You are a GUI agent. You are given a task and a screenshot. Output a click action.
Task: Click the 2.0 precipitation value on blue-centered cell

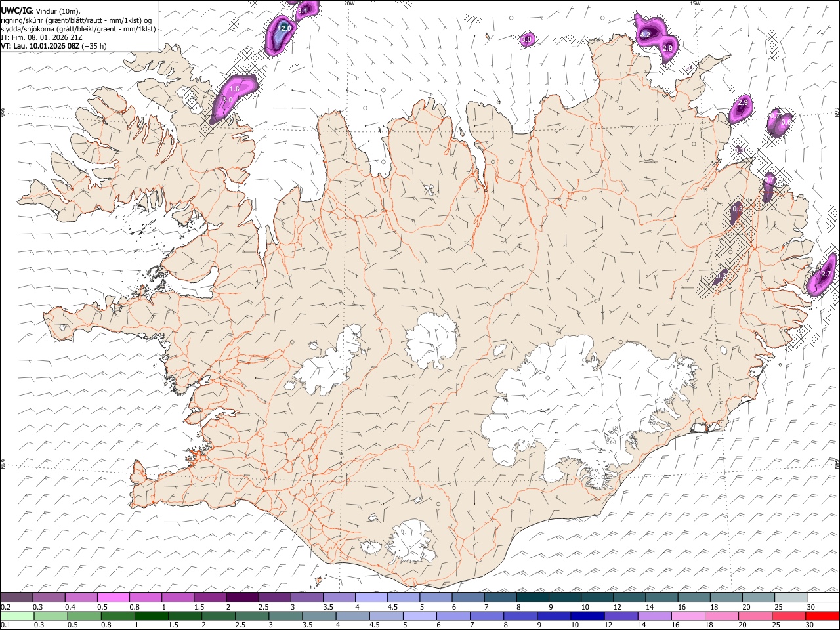point(285,28)
